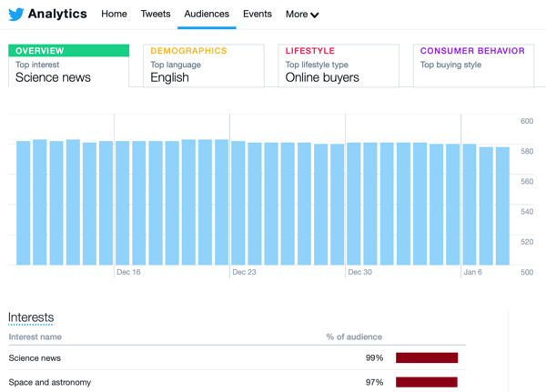Switch to the Lifestyle tab
This screenshot has width=546, height=392.
339,65
